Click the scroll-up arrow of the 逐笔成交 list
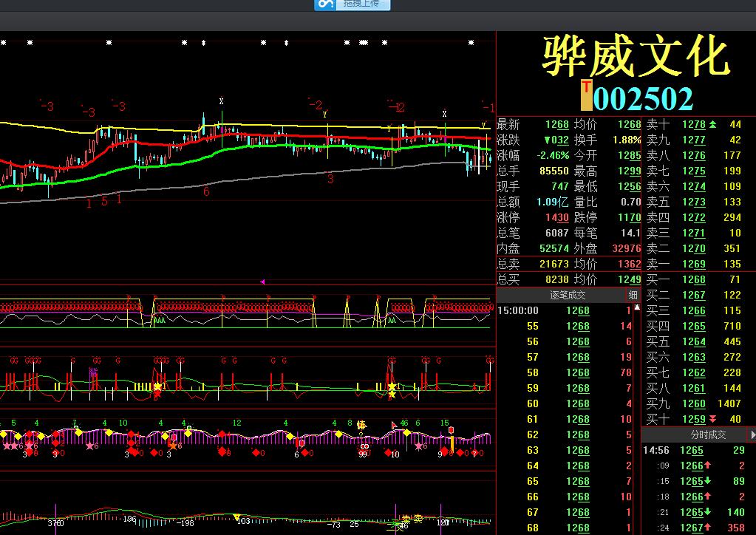756x535 pixels. [x=637, y=307]
